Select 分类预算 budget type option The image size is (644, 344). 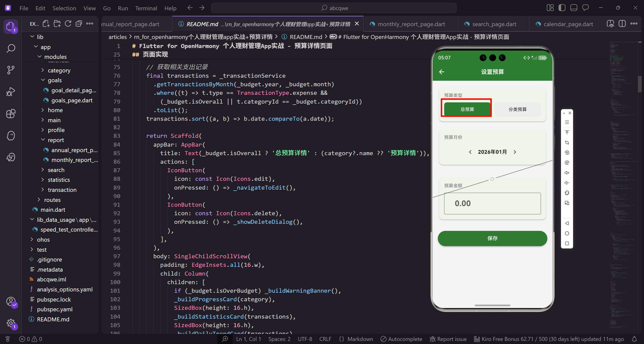click(517, 109)
